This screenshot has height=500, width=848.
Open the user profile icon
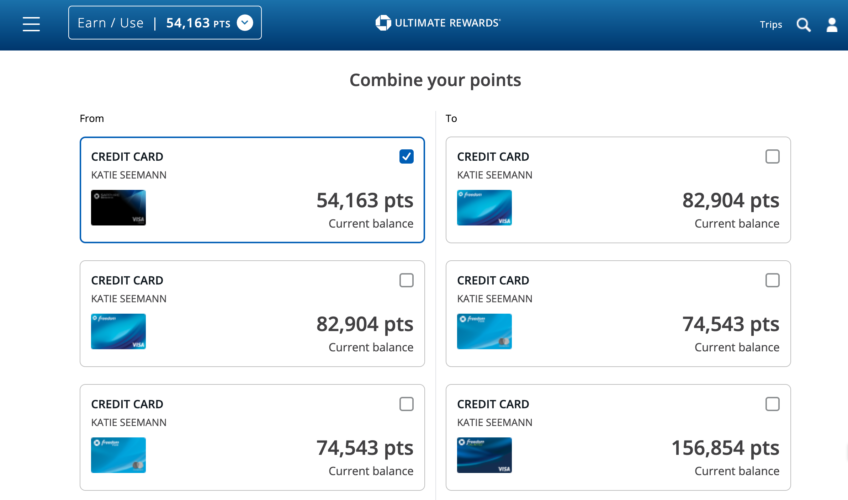tap(832, 25)
